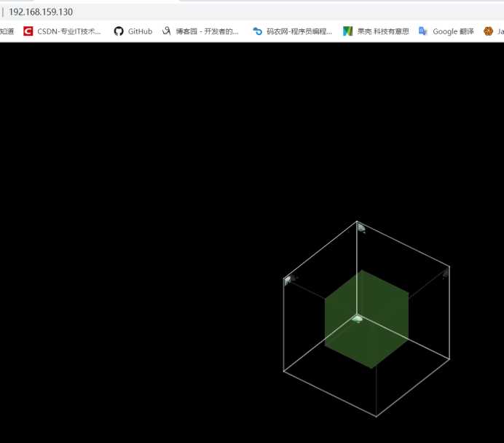Open the Google 翻译 bookmark
The height and width of the screenshot is (443, 504).
click(453, 31)
